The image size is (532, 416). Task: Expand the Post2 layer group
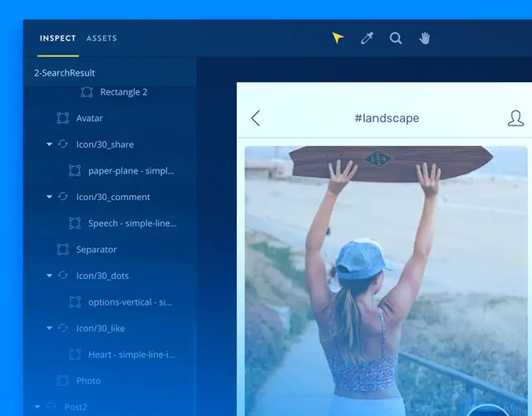click(37, 407)
